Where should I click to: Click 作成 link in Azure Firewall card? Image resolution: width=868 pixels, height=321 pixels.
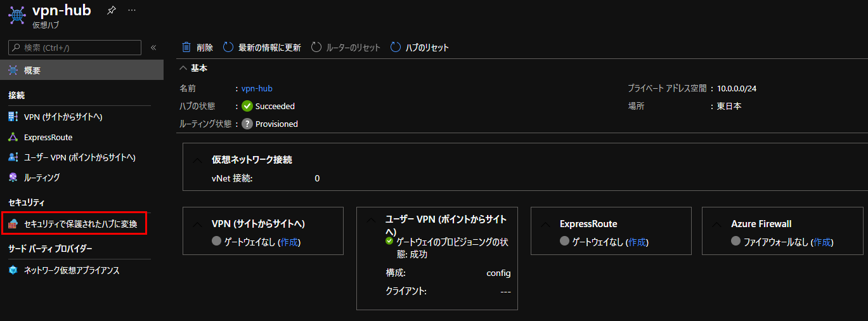[x=822, y=242]
